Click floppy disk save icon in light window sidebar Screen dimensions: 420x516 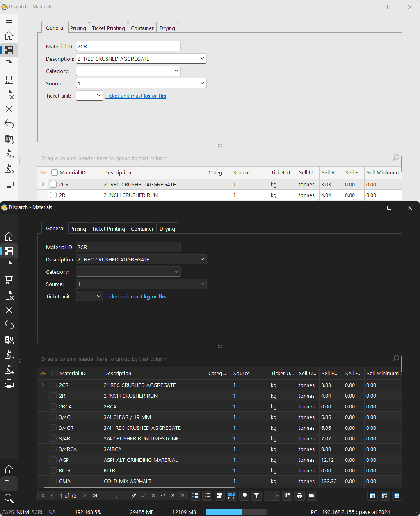(x=9, y=80)
